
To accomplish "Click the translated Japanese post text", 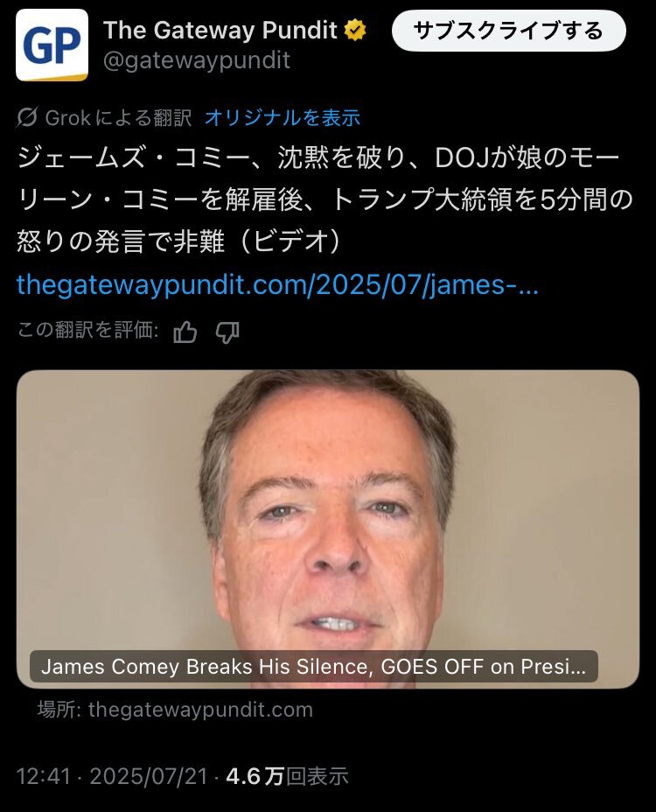I will pos(325,199).
